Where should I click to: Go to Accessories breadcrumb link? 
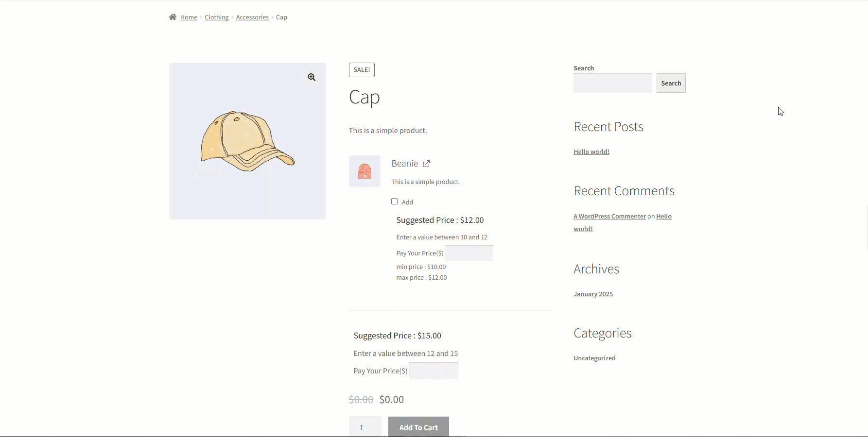click(252, 17)
